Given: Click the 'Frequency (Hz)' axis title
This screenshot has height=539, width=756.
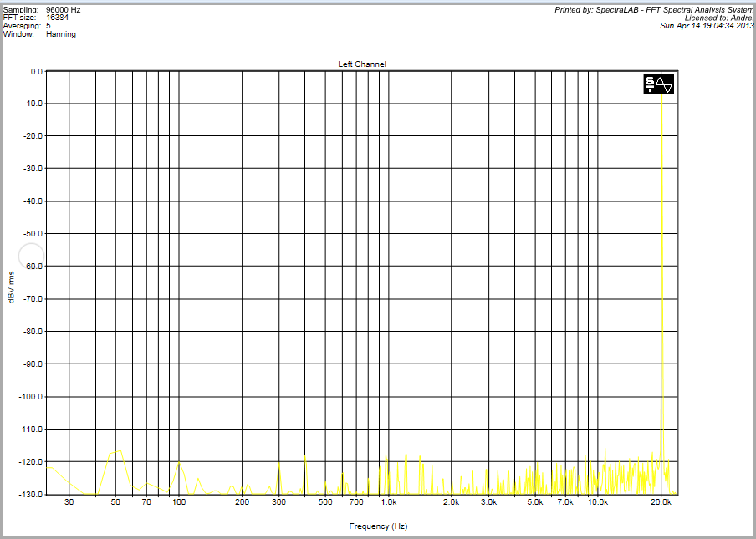Looking at the screenshot, I should (x=378, y=526).
